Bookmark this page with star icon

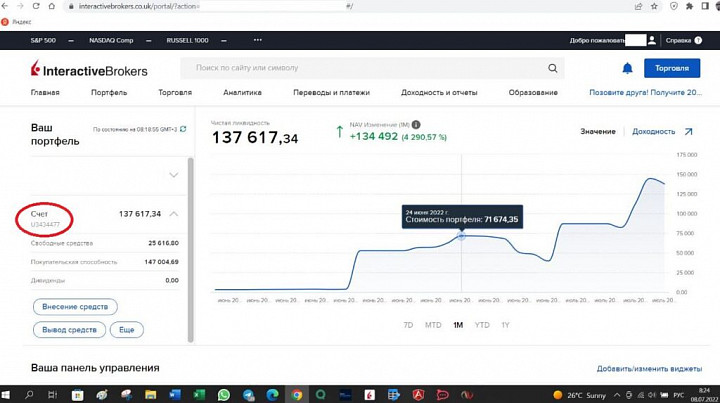(654, 6)
